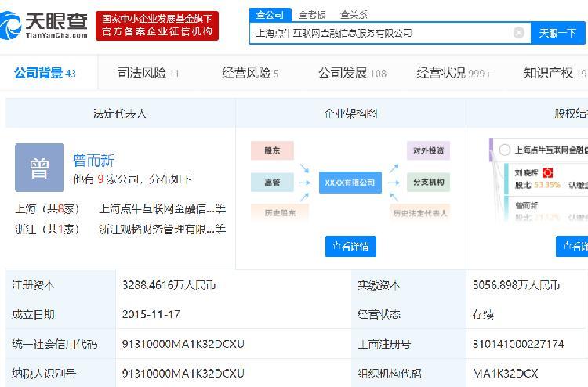The width and height of the screenshot is (588, 387).
Task: Open the 经营状况 tab
Action: pyautogui.click(x=454, y=73)
